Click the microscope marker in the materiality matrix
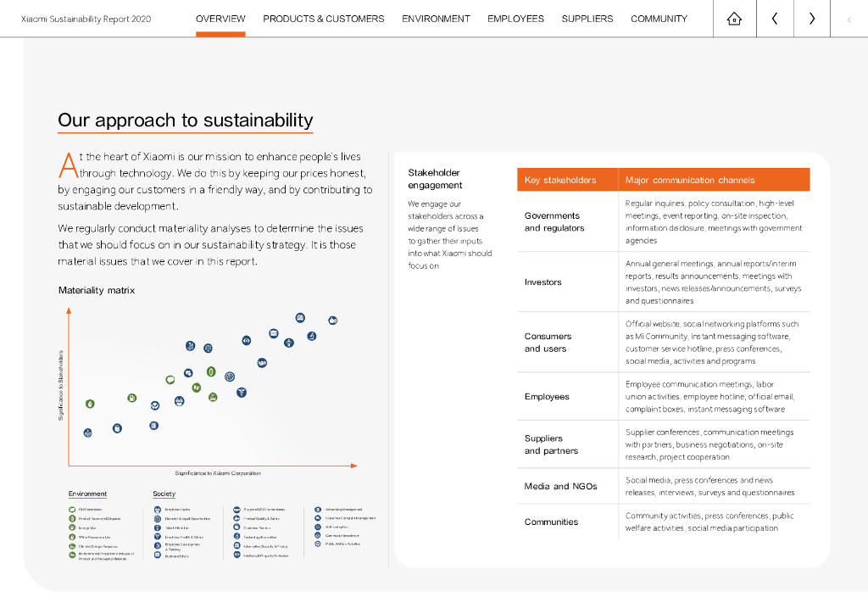The image size is (868, 614). (312, 336)
